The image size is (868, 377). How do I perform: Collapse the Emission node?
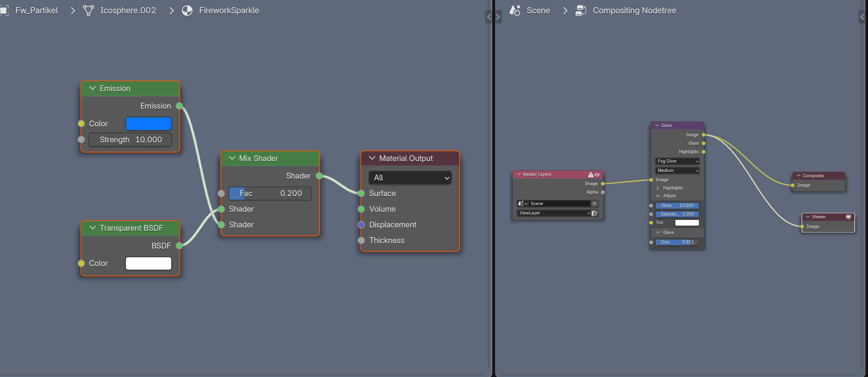[93, 88]
